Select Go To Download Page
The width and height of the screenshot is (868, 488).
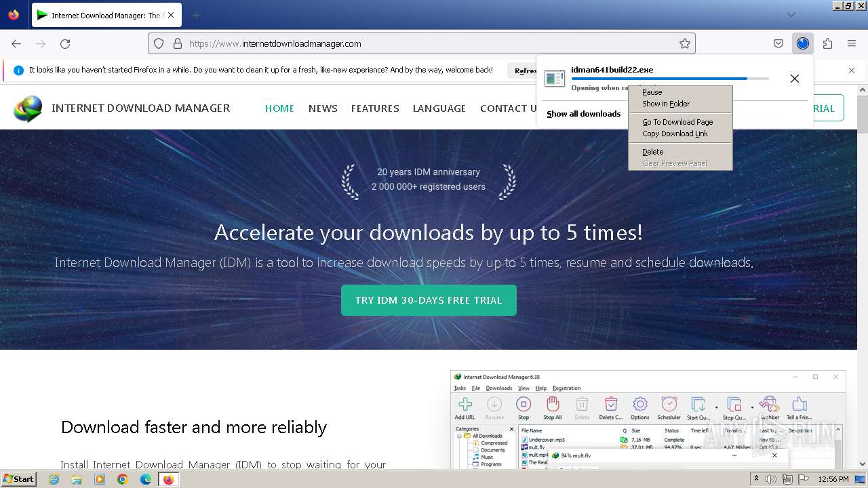[x=680, y=122]
